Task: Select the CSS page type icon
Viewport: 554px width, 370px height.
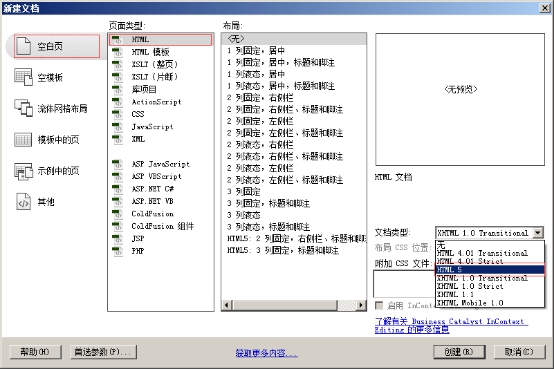Action: pyautogui.click(x=117, y=114)
